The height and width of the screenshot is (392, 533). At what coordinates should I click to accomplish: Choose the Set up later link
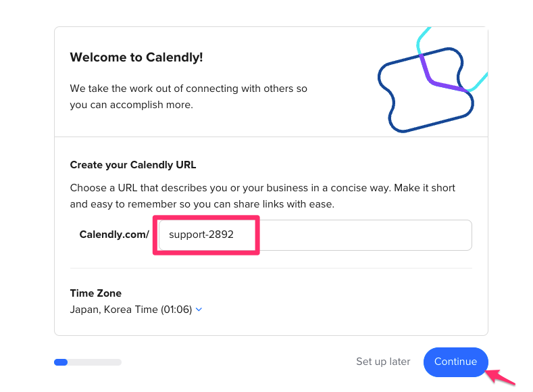pyautogui.click(x=383, y=362)
